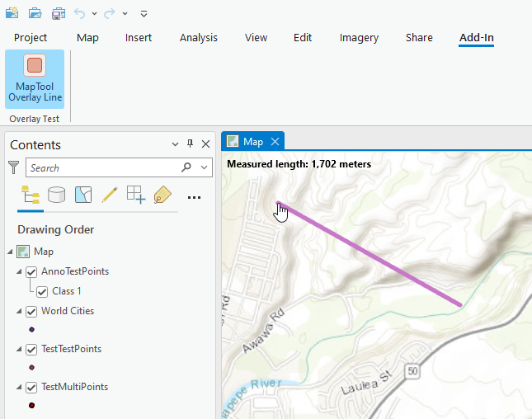The height and width of the screenshot is (419, 532).
Task: Expand the Contents search options dropdown
Action: click(x=205, y=167)
